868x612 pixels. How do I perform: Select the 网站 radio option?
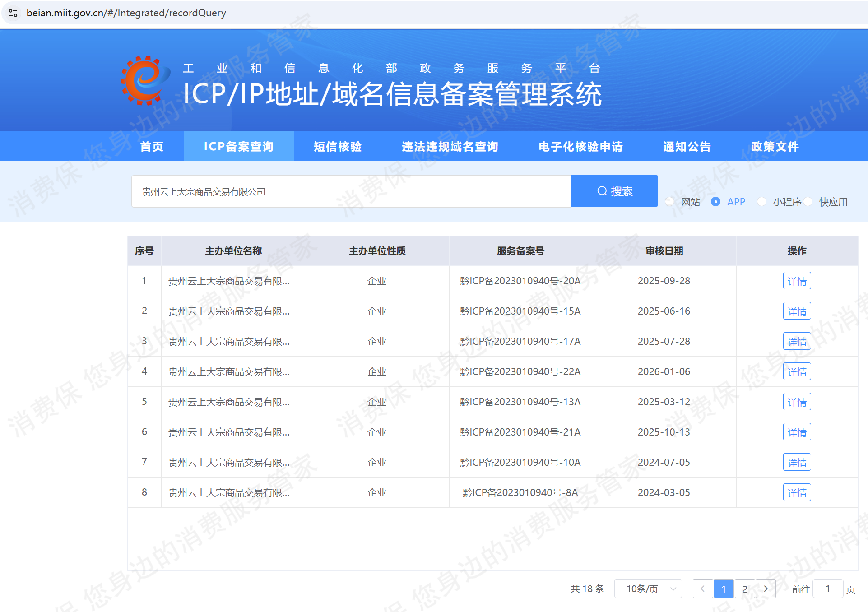point(670,202)
